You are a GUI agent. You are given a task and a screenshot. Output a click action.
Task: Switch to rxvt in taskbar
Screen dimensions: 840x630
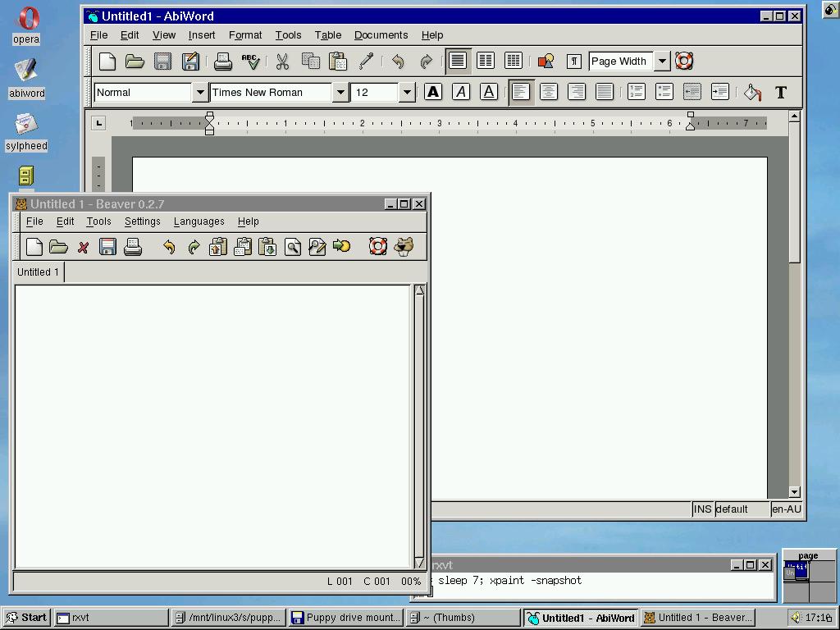(112, 618)
